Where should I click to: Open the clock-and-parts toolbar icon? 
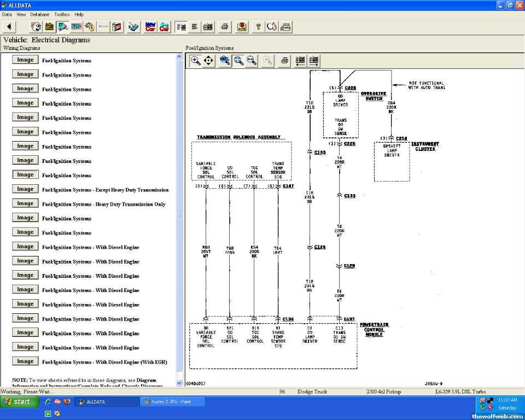pyautogui.click(x=90, y=26)
